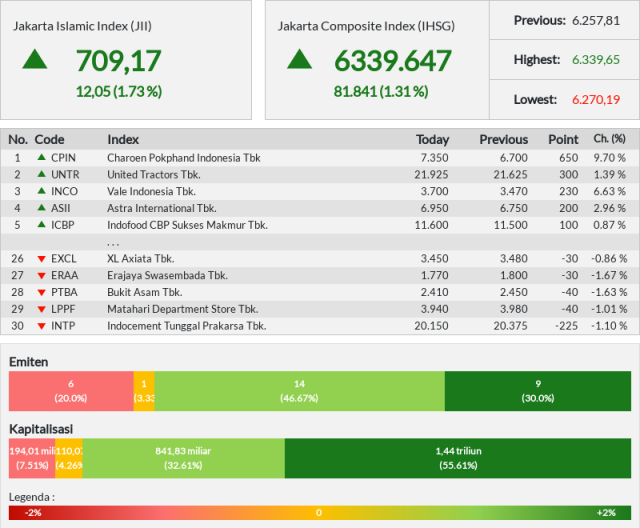
Task: Sort table by the Today column header
Action: click(x=432, y=139)
